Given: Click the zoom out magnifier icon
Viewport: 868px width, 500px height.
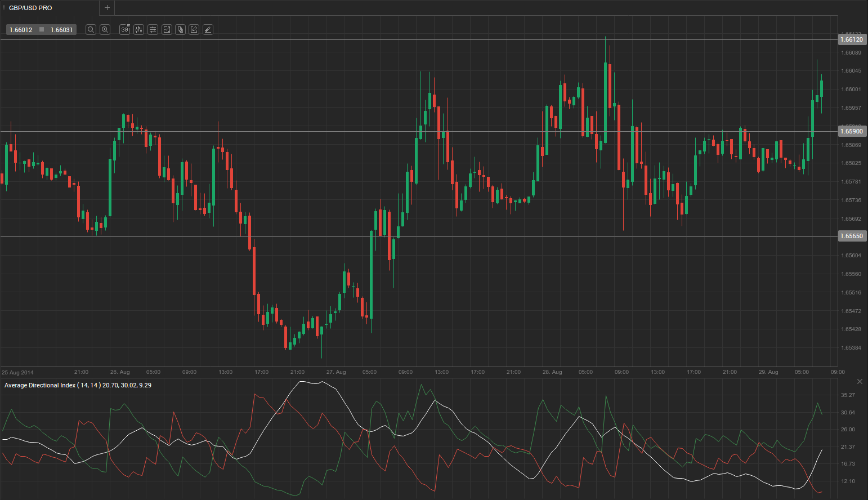Looking at the screenshot, I should pos(91,30).
